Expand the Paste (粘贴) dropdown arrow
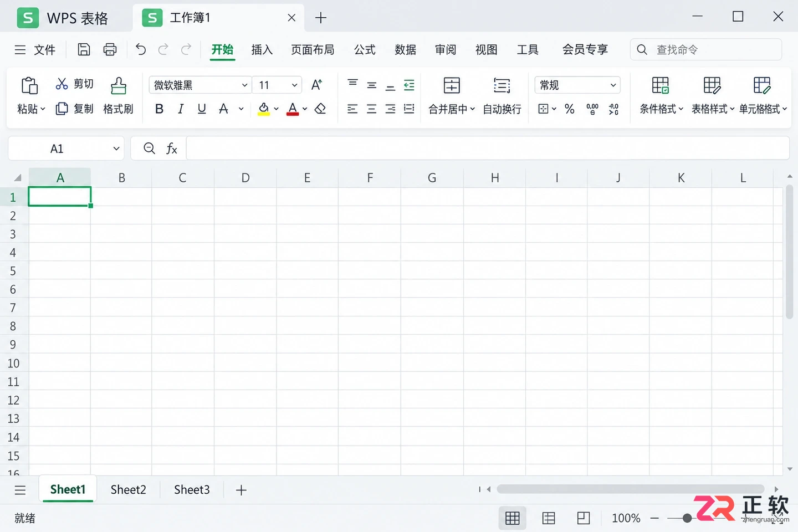Image resolution: width=798 pixels, height=532 pixels. (43, 109)
